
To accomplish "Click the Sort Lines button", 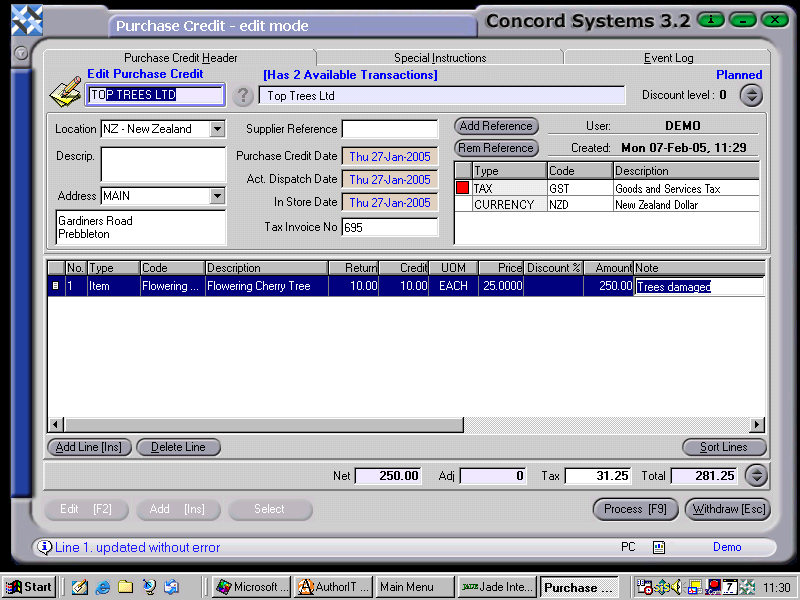I will 723,447.
